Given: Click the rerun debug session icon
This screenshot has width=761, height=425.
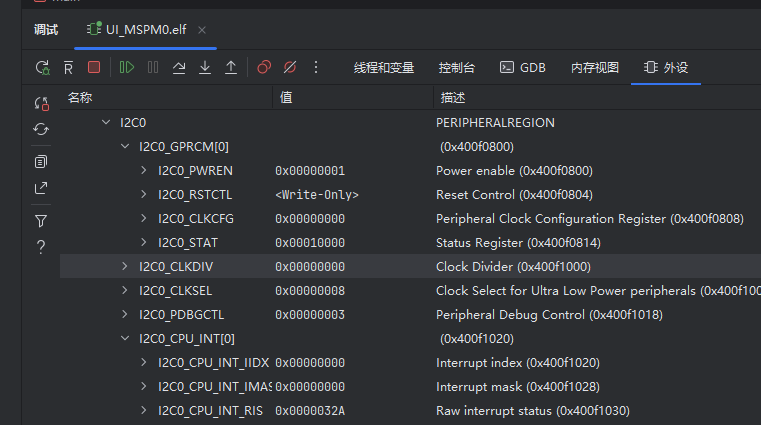Looking at the screenshot, I should click(x=42, y=67).
